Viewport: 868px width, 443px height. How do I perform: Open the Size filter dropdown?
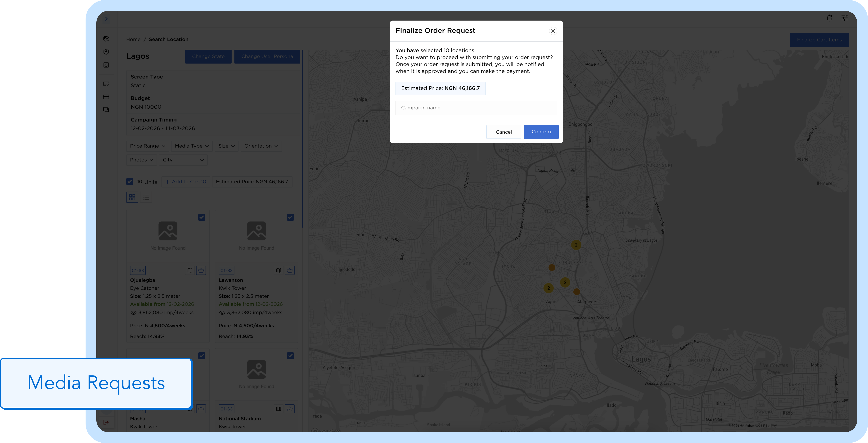(x=227, y=146)
